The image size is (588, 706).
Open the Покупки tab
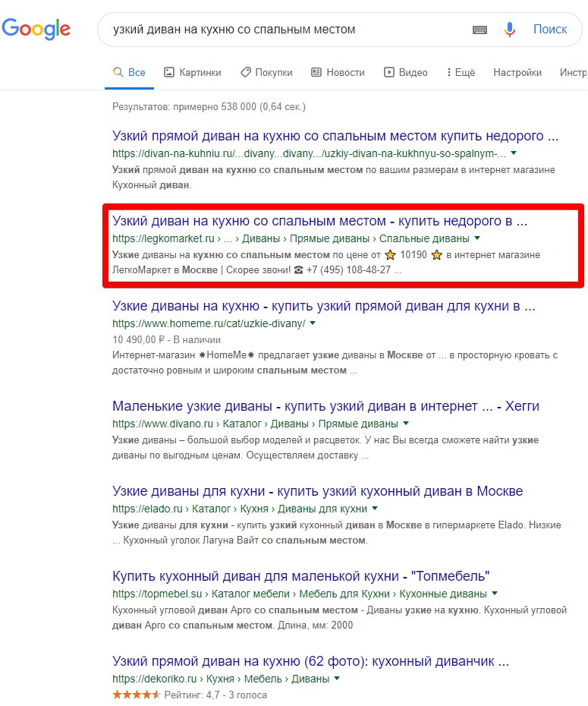(266, 72)
